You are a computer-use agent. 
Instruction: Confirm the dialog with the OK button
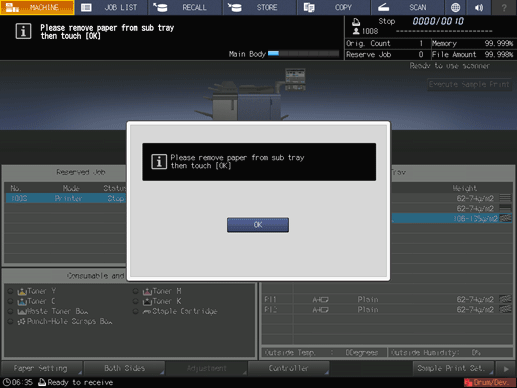258,225
